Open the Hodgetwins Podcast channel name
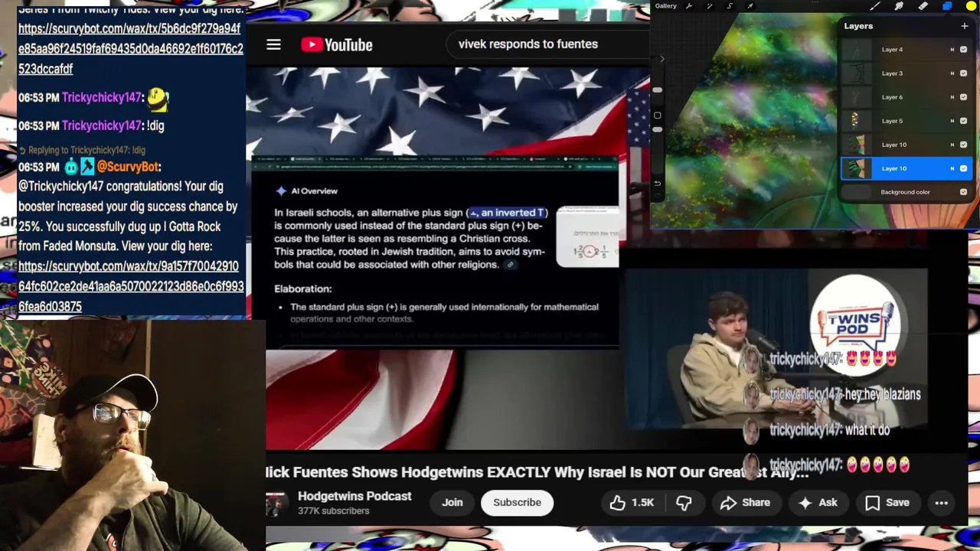Viewport: 980px width, 551px height. click(354, 496)
